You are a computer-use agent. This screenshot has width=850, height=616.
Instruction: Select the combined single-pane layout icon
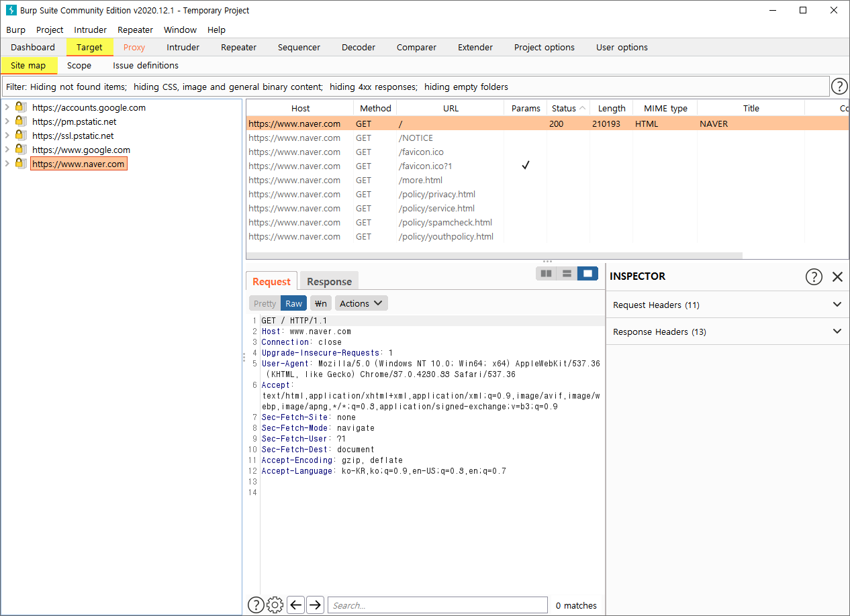point(587,273)
